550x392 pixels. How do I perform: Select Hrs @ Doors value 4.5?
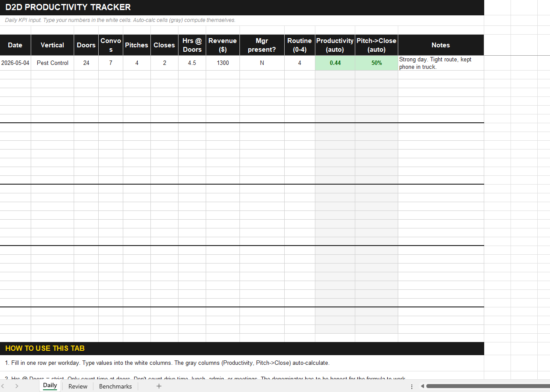tap(192, 63)
